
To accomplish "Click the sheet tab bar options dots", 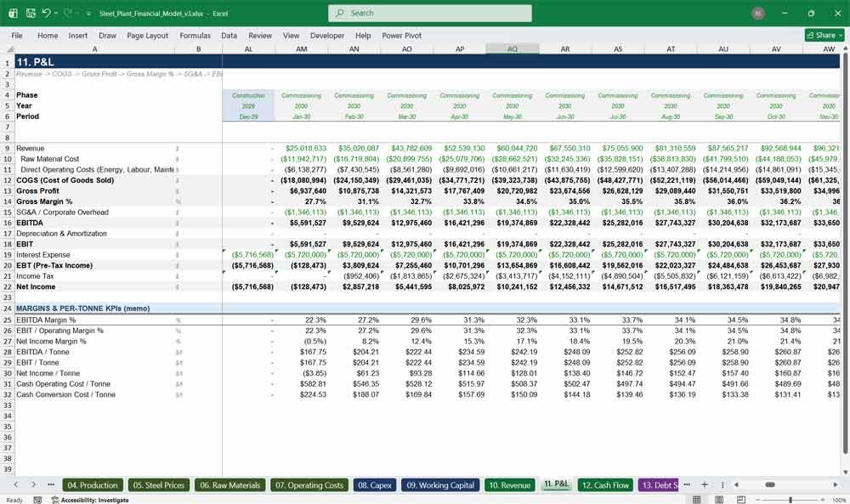I will (x=722, y=484).
